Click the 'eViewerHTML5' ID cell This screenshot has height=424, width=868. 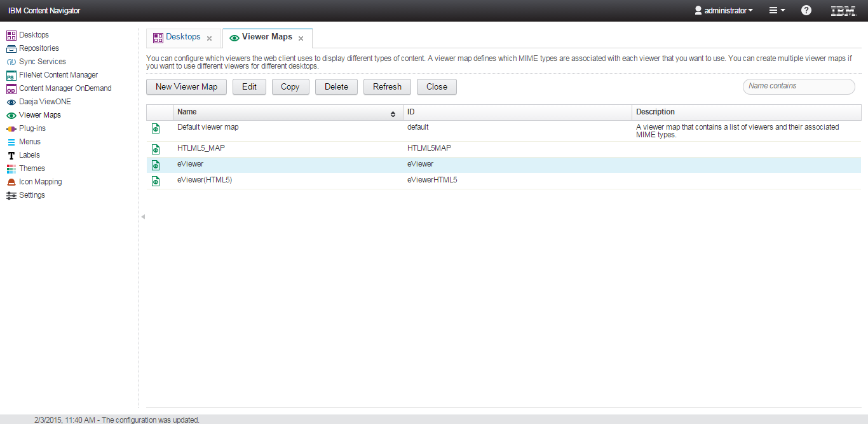click(432, 180)
